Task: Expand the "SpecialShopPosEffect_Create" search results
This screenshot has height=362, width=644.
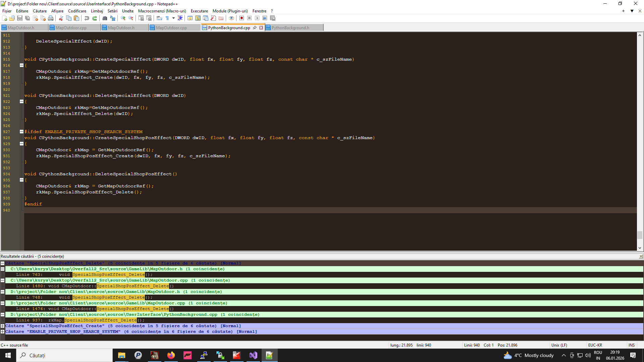Action: [x=2, y=326]
